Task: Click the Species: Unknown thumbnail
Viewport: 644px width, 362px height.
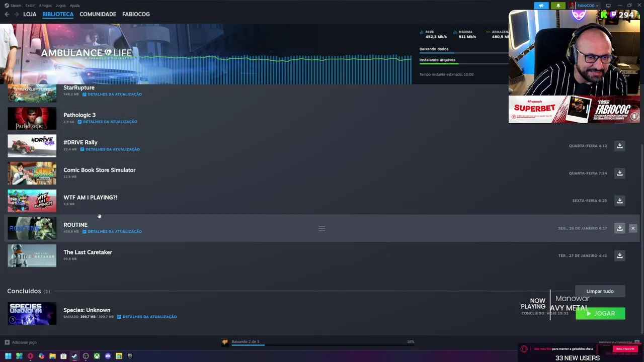Action: [x=32, y=313]
